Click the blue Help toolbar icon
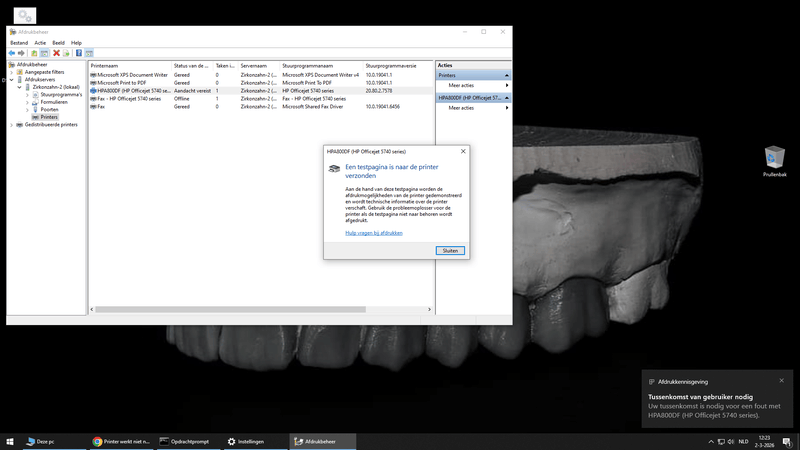Viewport: 800px width, 450px height. pos(79,53)
